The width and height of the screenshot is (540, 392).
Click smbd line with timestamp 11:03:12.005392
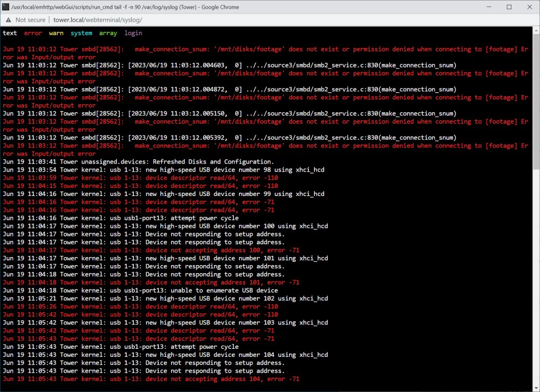(230, 138)
